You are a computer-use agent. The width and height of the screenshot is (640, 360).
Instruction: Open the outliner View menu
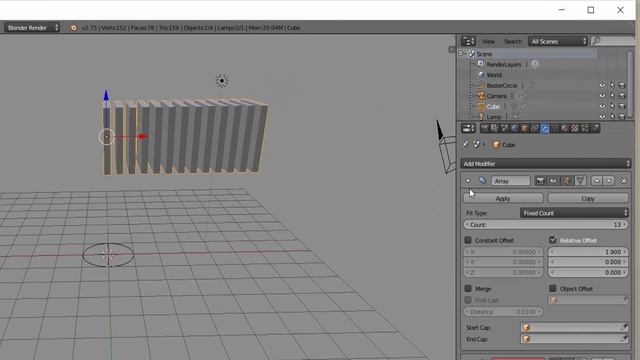pos(488,41)
